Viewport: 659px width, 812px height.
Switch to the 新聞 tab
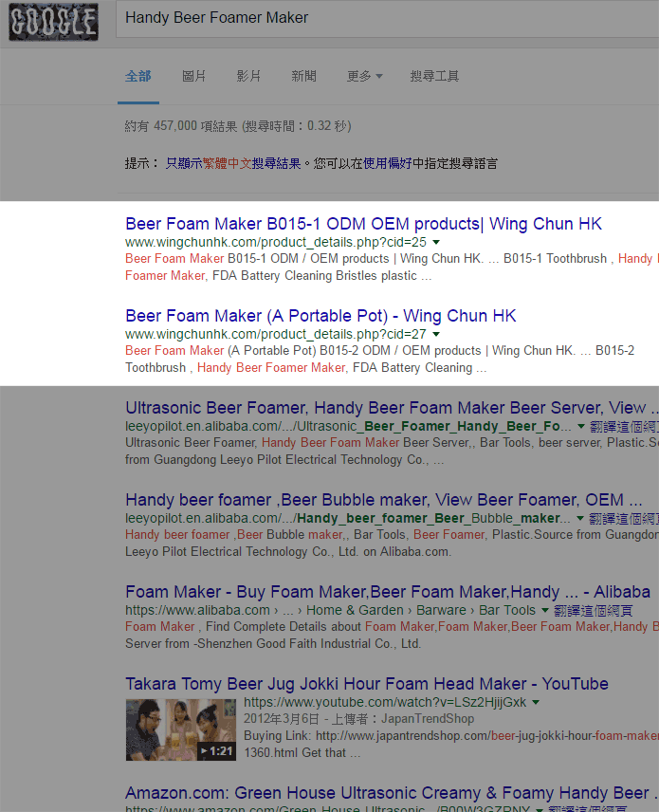point(303,76)
